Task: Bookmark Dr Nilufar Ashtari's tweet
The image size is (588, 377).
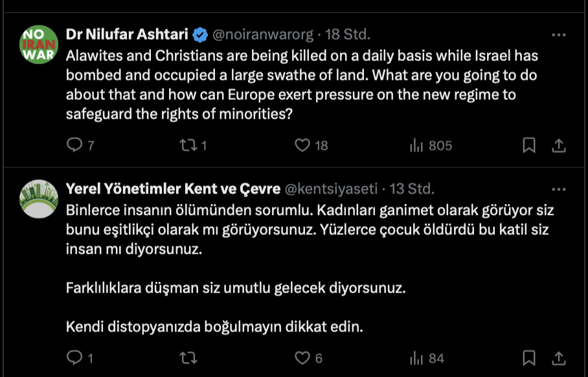Action: (529, 146)
